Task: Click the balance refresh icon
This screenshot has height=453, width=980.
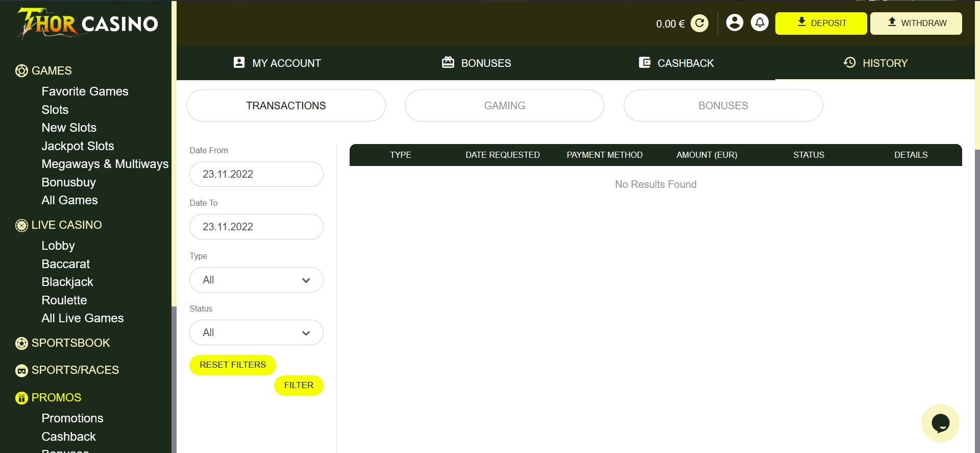Action: click(x=699, y=23)
